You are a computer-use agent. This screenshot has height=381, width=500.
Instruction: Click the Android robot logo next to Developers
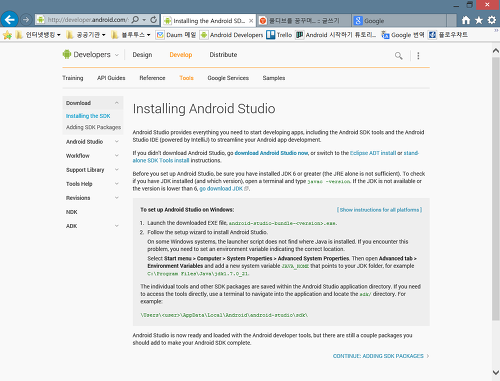click(x=67, y=54)
